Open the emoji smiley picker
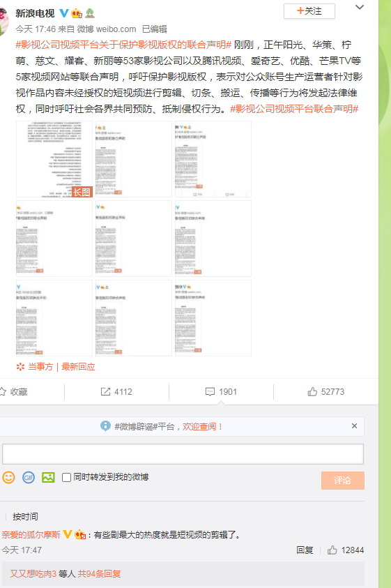This screenshot has height=588, width=391. coord(8,477)
